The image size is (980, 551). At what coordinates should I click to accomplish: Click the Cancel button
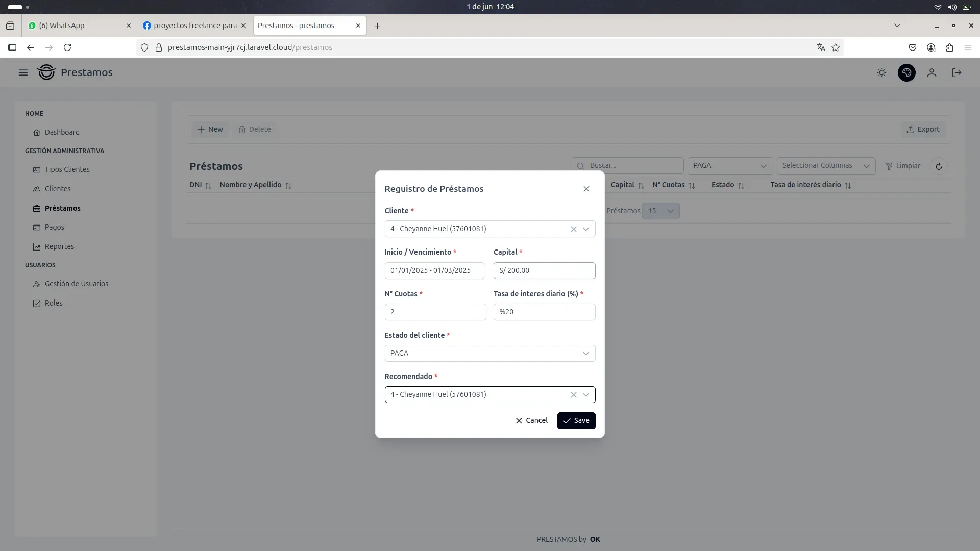pos(531,420)
